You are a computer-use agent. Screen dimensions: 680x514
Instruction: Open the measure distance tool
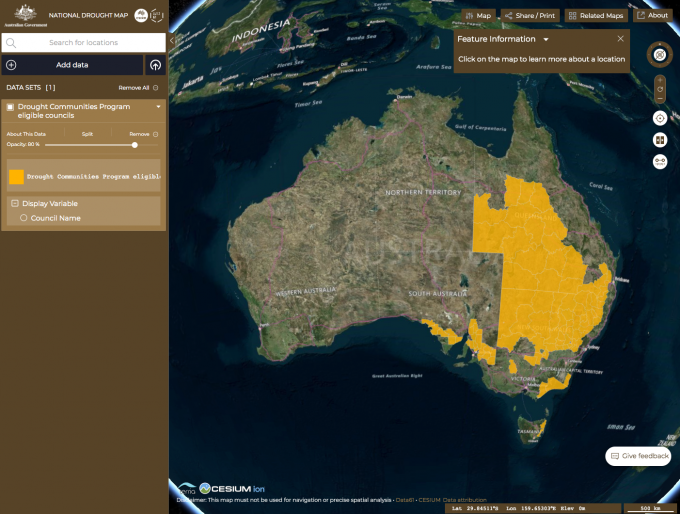pyautogui.click(x=660, y=161)
